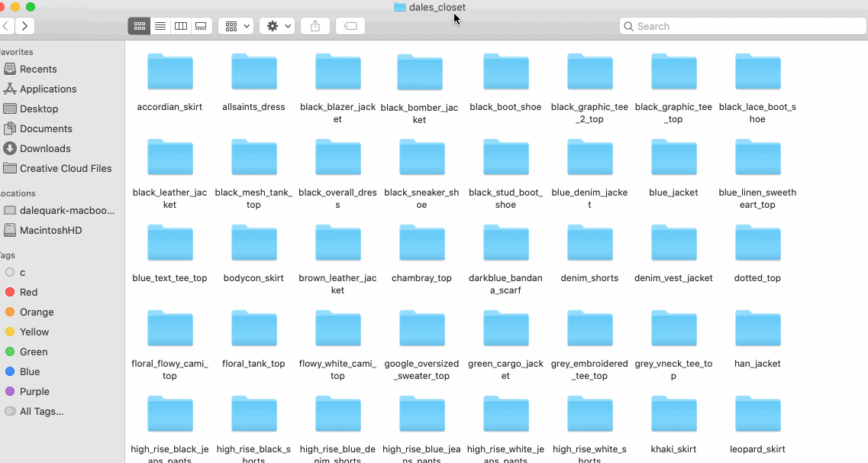
Task: Click the back navigation button
Action: coord(6,25)
